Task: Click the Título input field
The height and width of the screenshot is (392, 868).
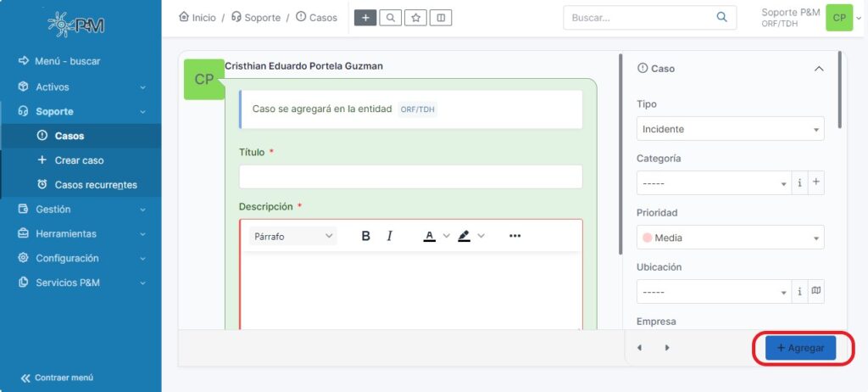Action: pos(410,176)
